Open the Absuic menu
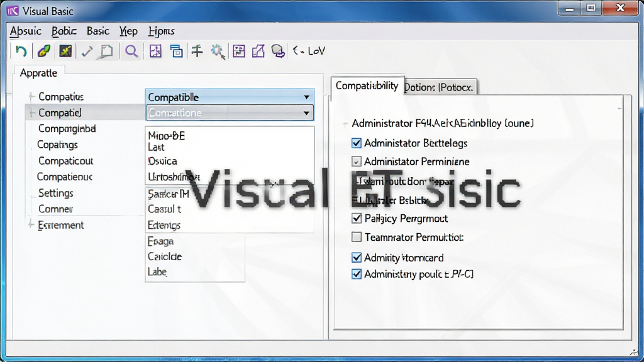Image resolution: width=644 pixels, height=362 pixels. tap(25, 31)
